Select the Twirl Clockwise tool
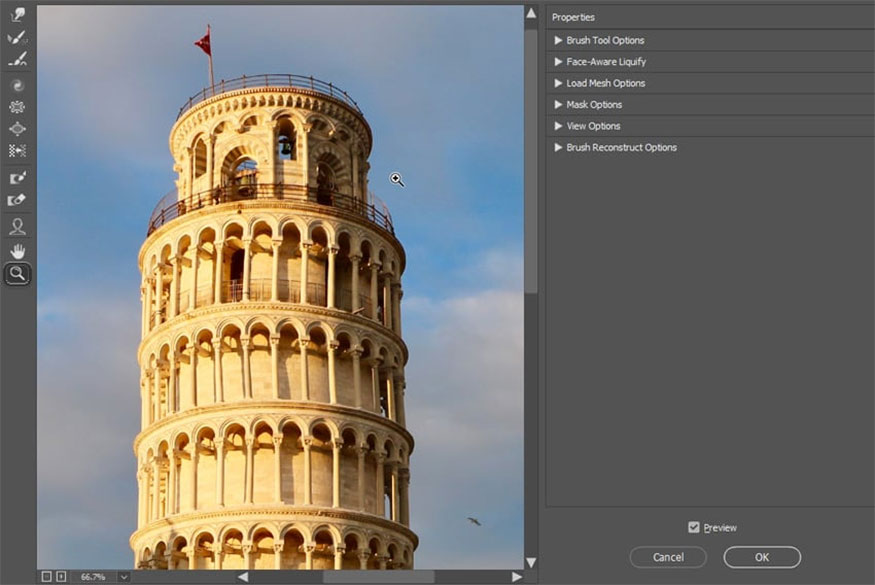This screenshot has width=875, height=585. [x=17, y=85]
